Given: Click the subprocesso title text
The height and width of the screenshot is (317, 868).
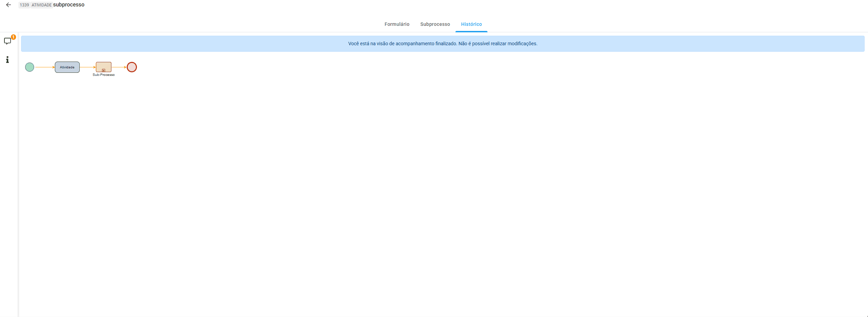Looking at the screenshot, I should (x=69, y=5).
